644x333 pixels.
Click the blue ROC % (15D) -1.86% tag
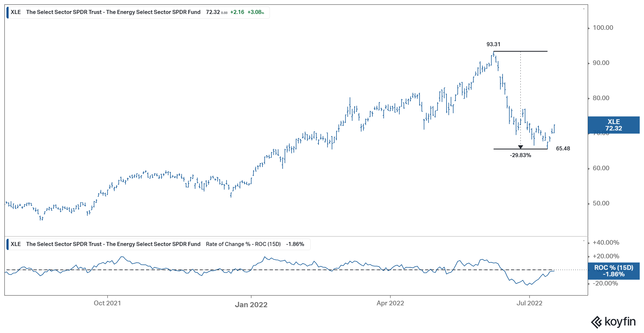(x=614, y=271)
